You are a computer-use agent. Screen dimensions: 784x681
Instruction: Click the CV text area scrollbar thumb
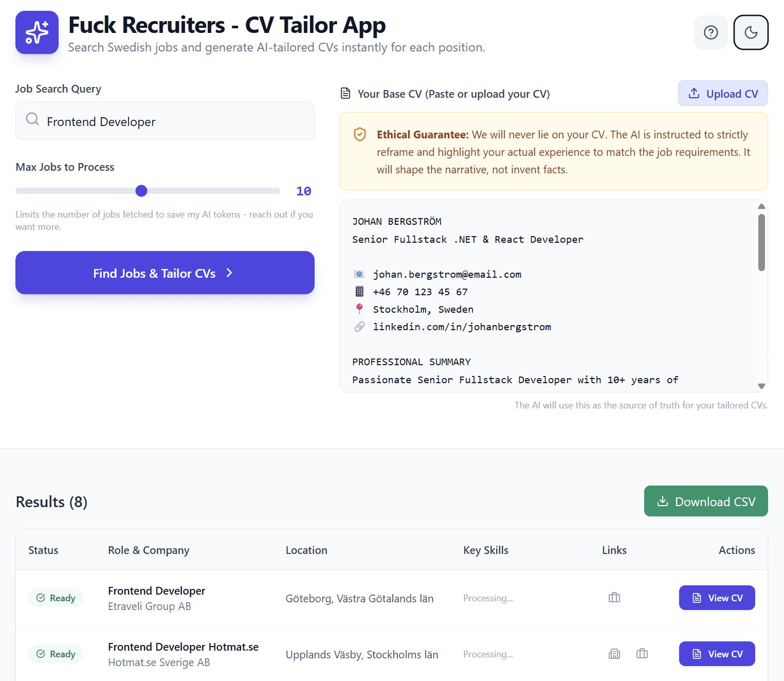[x=761, y=242]
